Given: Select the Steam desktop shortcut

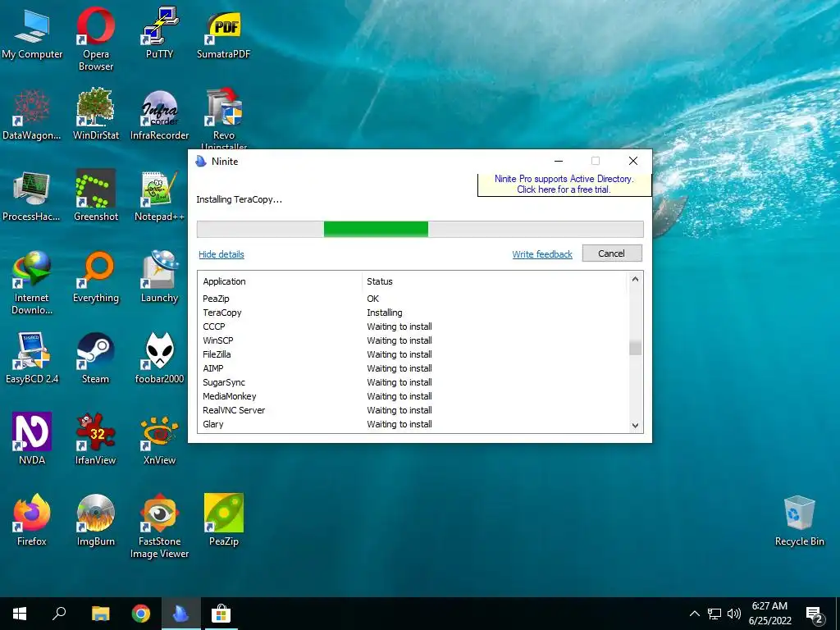Looking at the screenshot, I should [95, 358].
